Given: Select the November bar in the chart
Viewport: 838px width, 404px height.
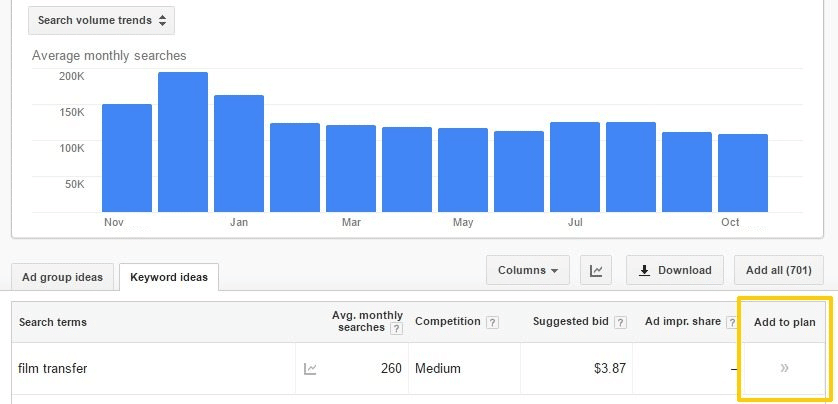Looking at the screenshot, I should tap(127, 158).
